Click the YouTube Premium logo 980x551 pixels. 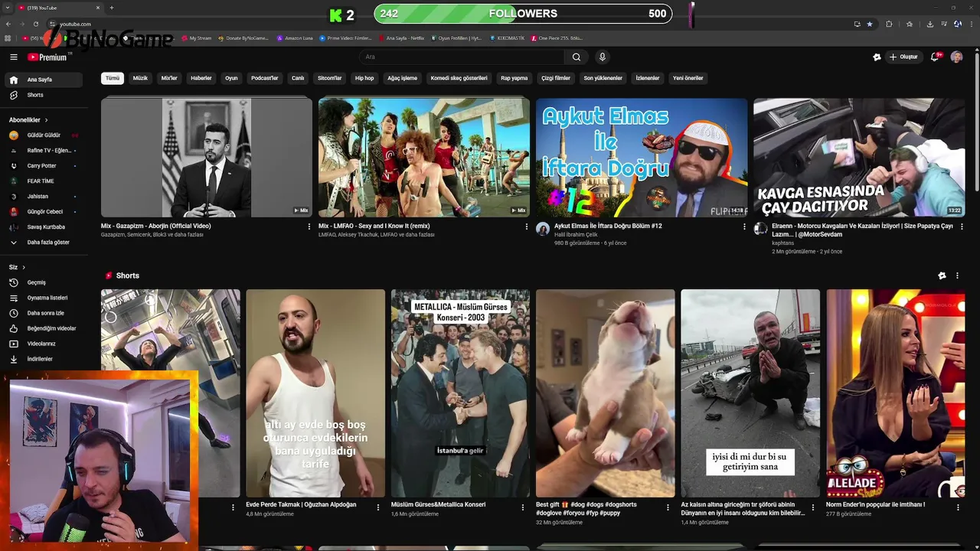(48, 57)
